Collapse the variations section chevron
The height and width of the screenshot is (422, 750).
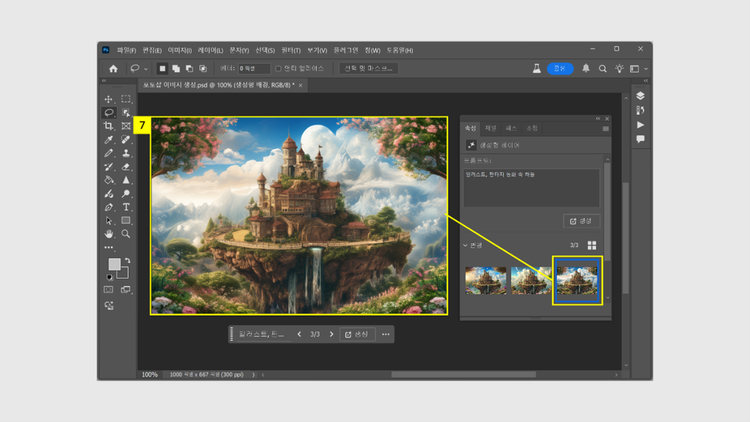pos(465,245)
